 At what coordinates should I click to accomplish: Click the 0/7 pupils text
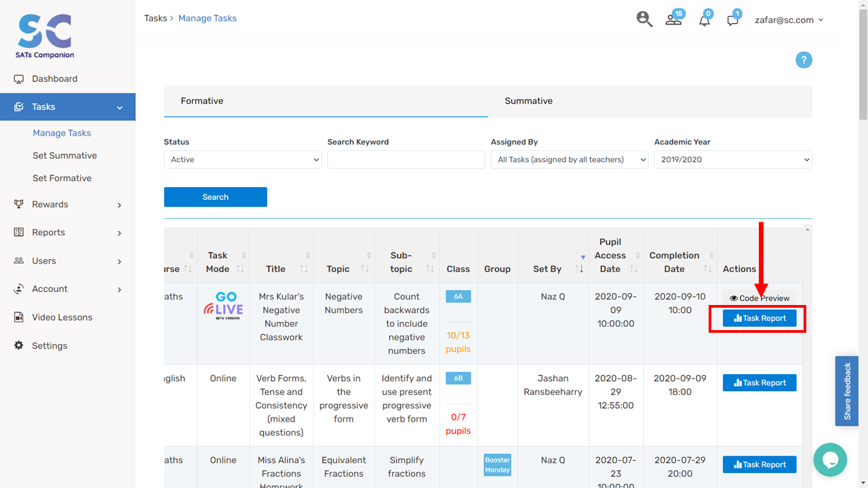coord(458,424)
